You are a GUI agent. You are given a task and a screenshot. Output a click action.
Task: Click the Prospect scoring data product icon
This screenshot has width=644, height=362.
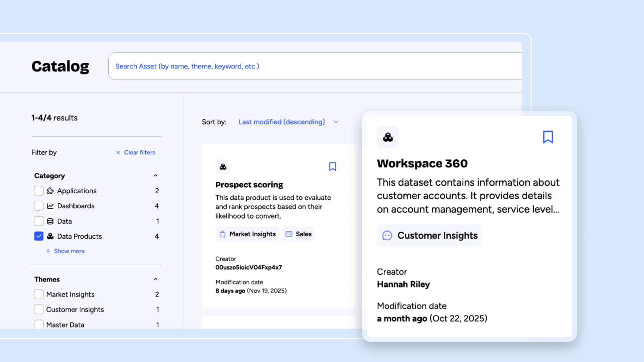pos(223,167)
